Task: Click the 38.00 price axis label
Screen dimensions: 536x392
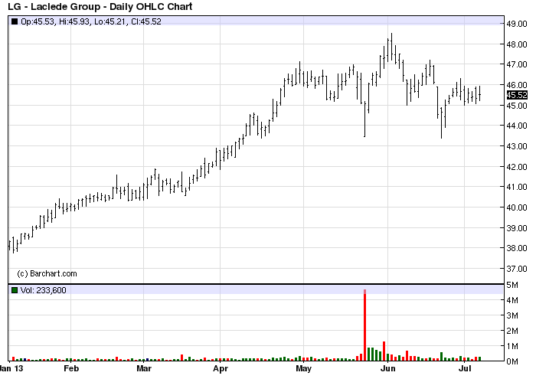Action: coord(517,248)
